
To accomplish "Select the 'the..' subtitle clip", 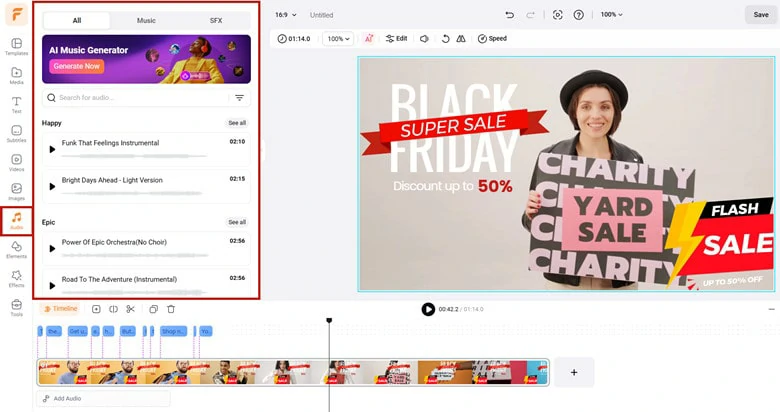I will (x=54, y=331).
